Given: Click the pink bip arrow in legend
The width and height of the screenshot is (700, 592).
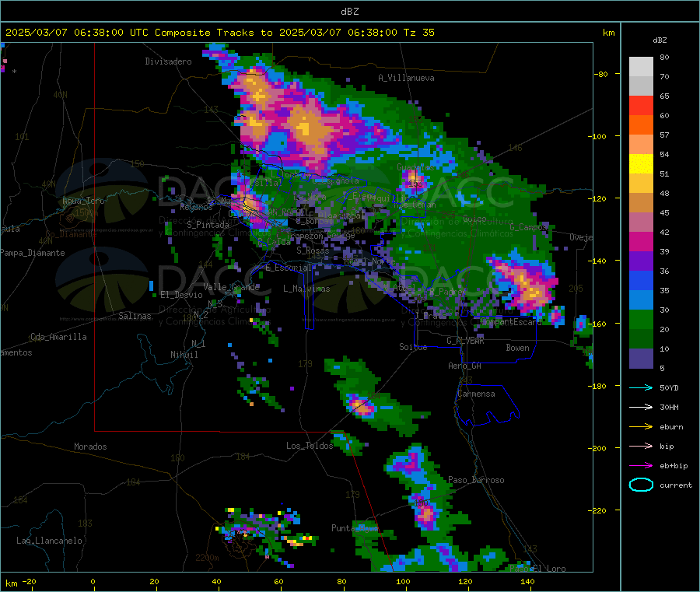Looking at the screenshot, I should pyautogui.click(x=641, y=446).
